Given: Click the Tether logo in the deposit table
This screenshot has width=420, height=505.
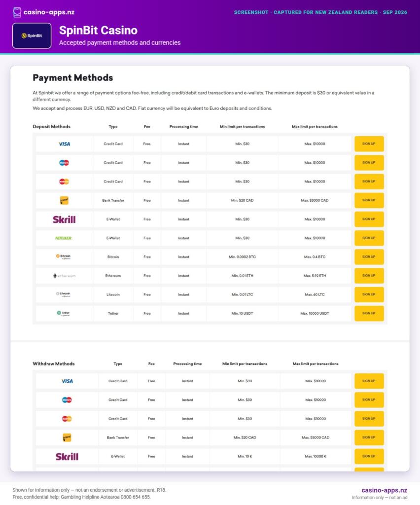Looking at the screenshot, I should coord(64,313).
